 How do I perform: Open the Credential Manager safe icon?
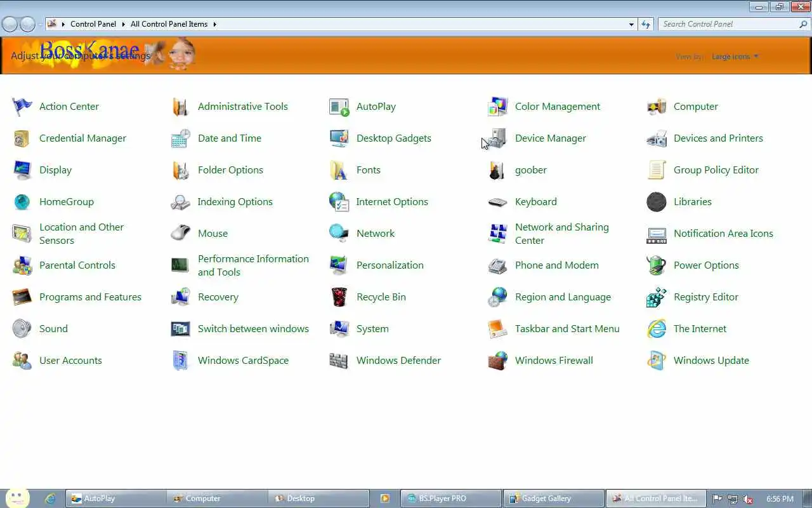click(22, 138)
